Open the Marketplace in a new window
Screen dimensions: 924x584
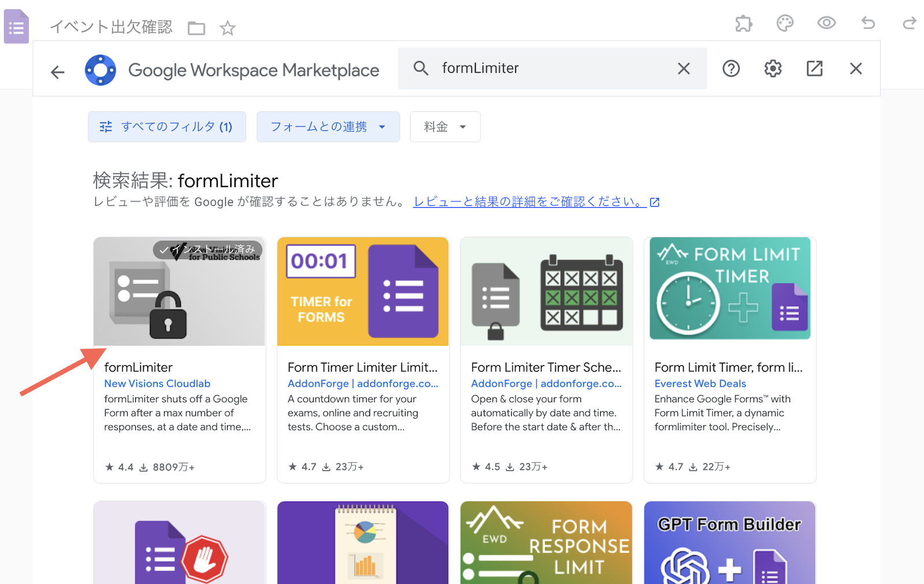[814, 69]
